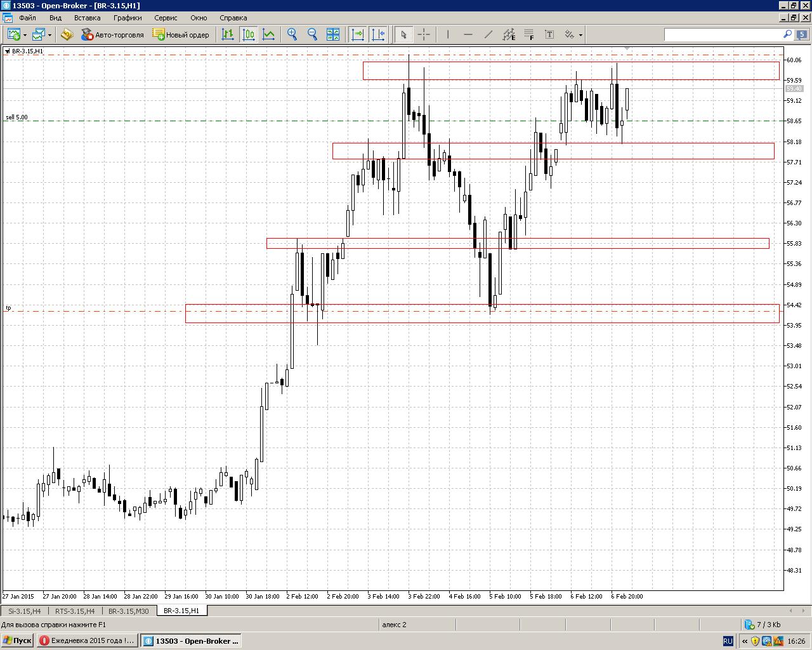Expand the Profiles dropdown arrow
Viewport: 812px width, 650px height.
[x=49, y=35]
